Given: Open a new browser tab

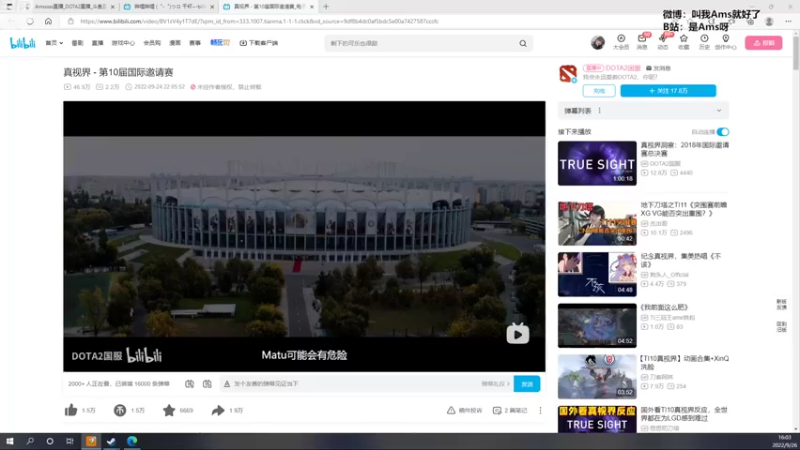Looking at the screenshot, I should 326,7.
